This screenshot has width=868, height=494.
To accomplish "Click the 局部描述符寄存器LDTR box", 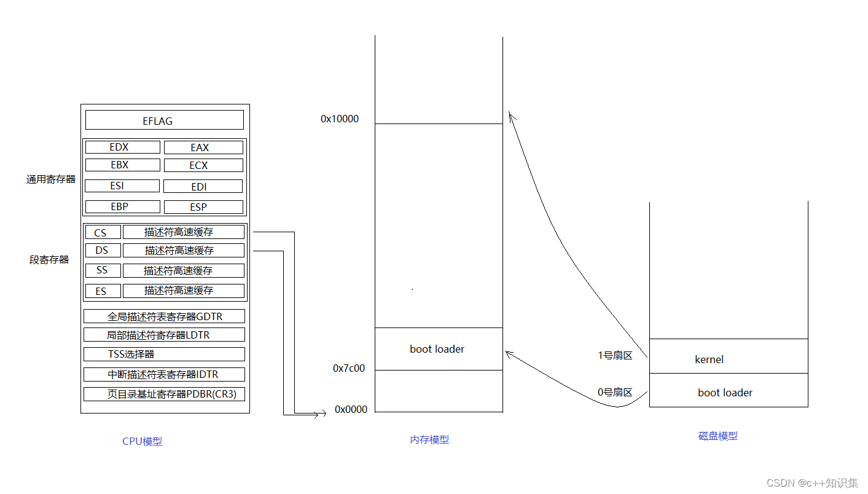I will click(x=165, y=335).
